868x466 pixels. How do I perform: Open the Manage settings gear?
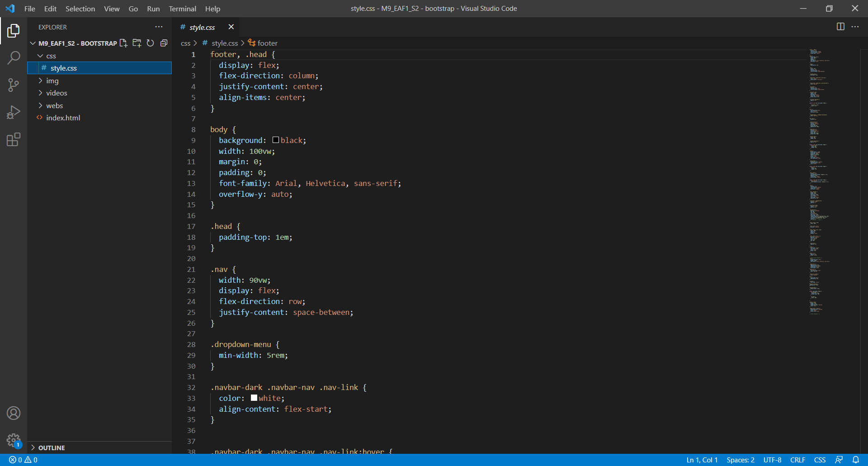[x=14, y=440]
